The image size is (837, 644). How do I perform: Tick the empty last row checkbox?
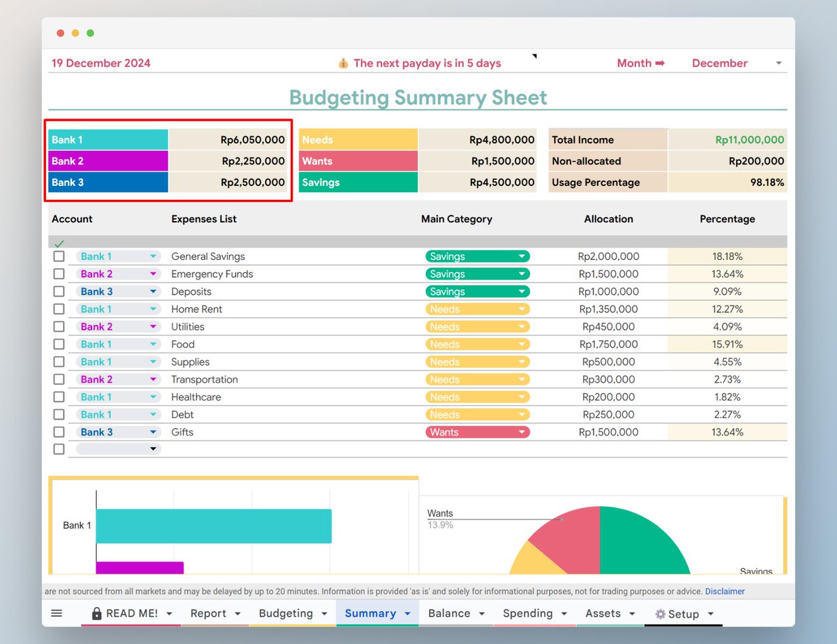tap(59, 450)
